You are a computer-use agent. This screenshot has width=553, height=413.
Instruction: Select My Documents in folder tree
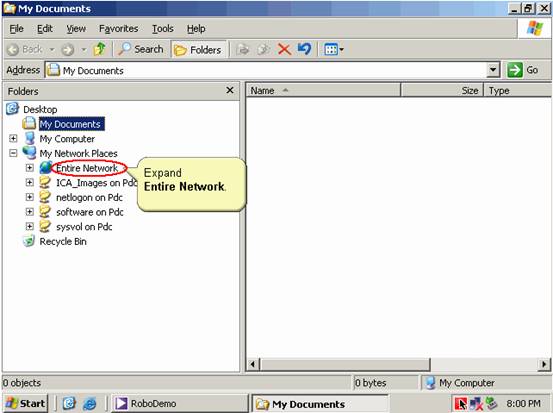coord(72,124)
